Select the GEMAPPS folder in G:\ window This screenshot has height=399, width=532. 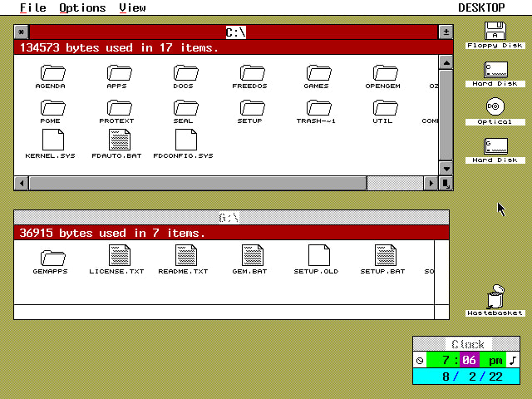click(51, 257)
